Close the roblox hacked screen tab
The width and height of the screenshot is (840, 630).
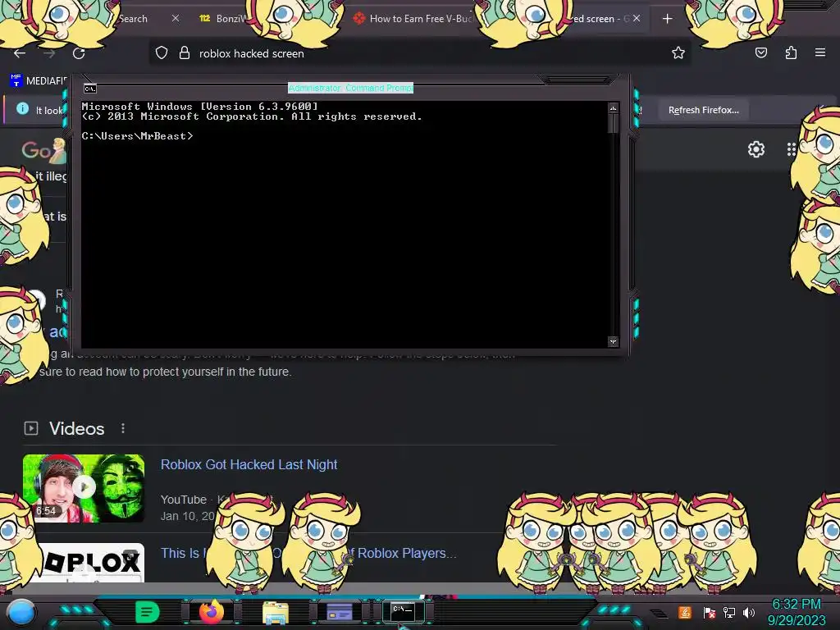click(637, 18)
